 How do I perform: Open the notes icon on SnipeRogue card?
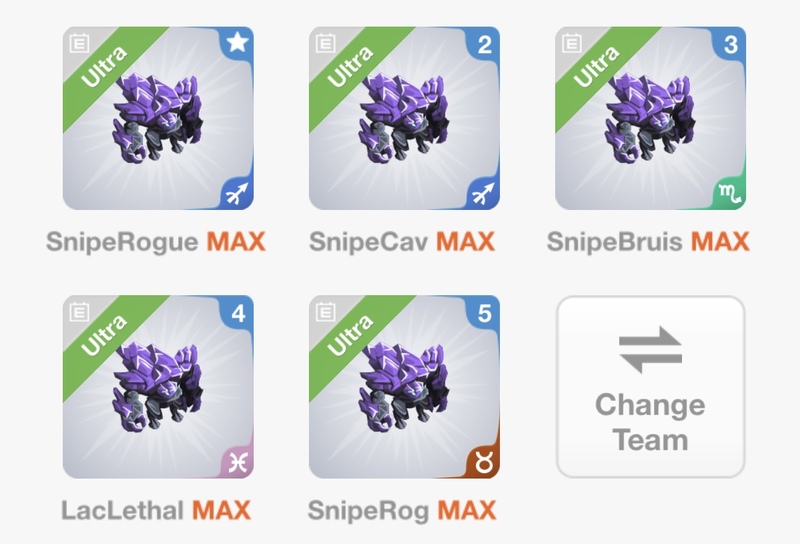click(79, 43)
